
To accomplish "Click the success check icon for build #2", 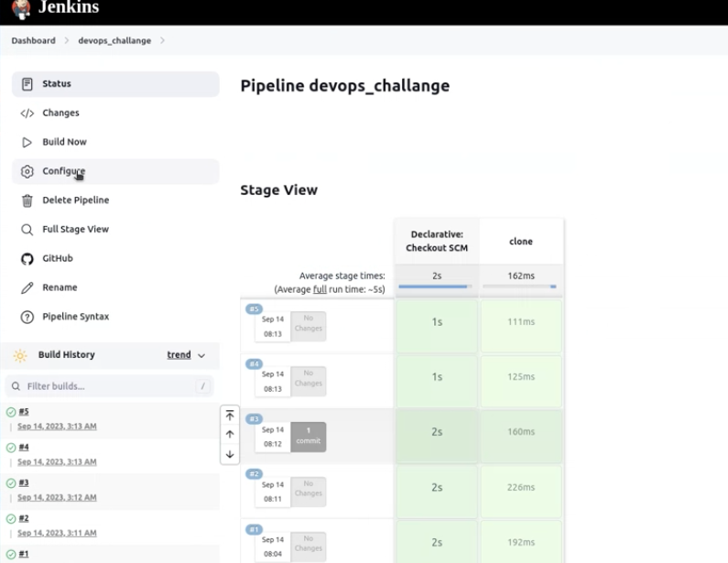I will click(11, 518).
